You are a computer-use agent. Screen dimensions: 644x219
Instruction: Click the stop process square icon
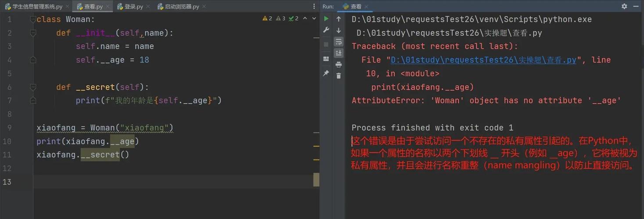click(326, 44)
